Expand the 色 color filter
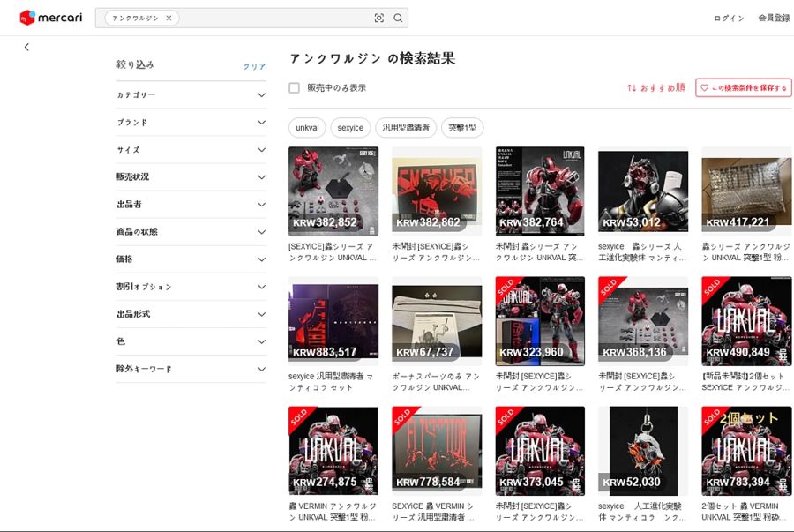 pyautogui.click(x=261, y=341)
